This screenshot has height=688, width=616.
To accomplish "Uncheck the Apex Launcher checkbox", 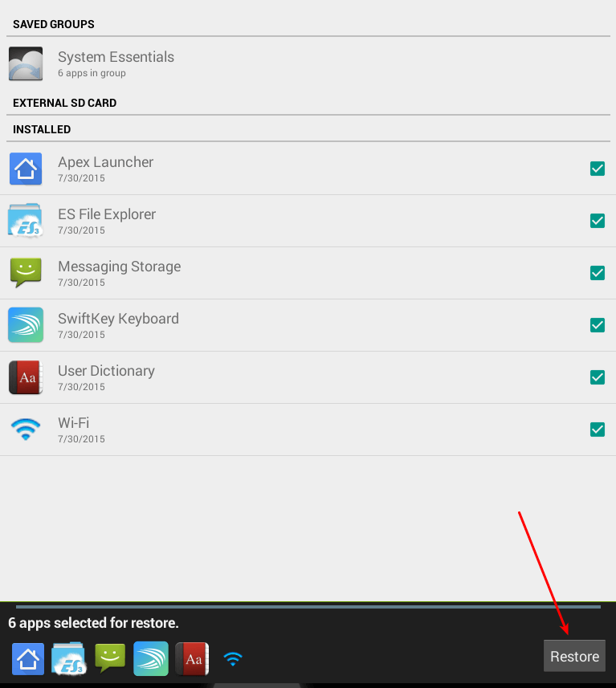I will [x=597, y=169].
